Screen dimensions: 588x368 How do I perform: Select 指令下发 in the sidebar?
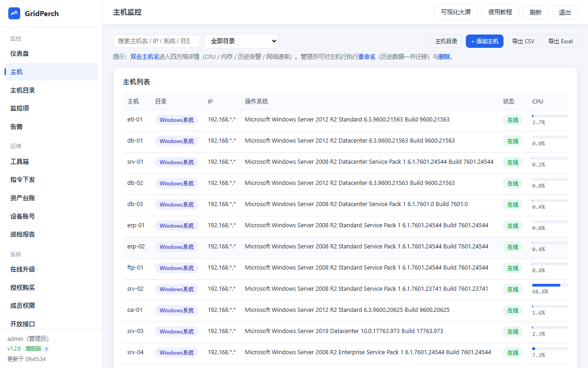point(51,179)
